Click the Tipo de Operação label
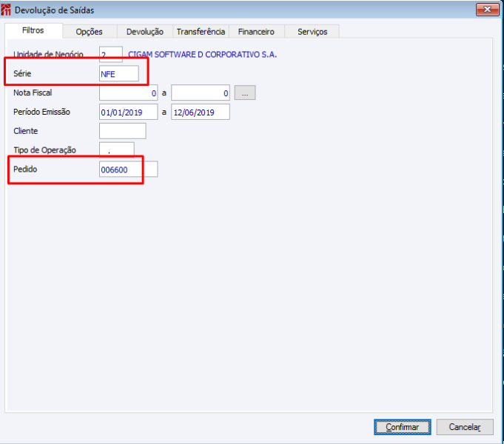Viewport: 504px width, 444px height. pyautogui.click(x=44, y=150)
